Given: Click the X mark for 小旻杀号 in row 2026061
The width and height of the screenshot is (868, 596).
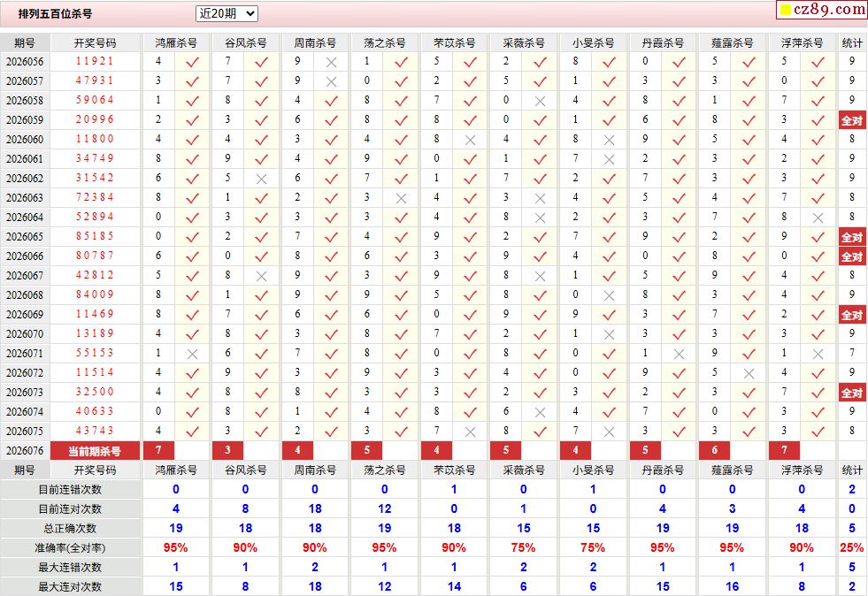Looking at the screenshot, I should (609, 159).
